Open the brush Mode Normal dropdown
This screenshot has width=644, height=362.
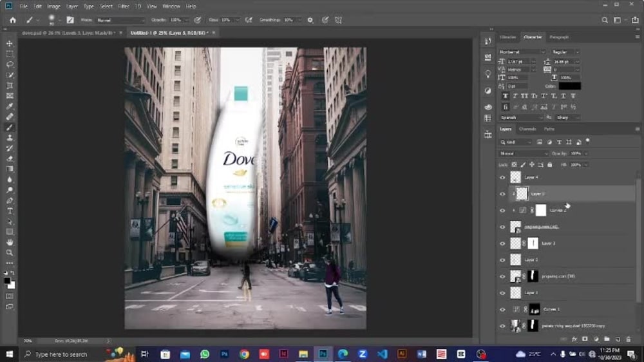click(121, 20)
